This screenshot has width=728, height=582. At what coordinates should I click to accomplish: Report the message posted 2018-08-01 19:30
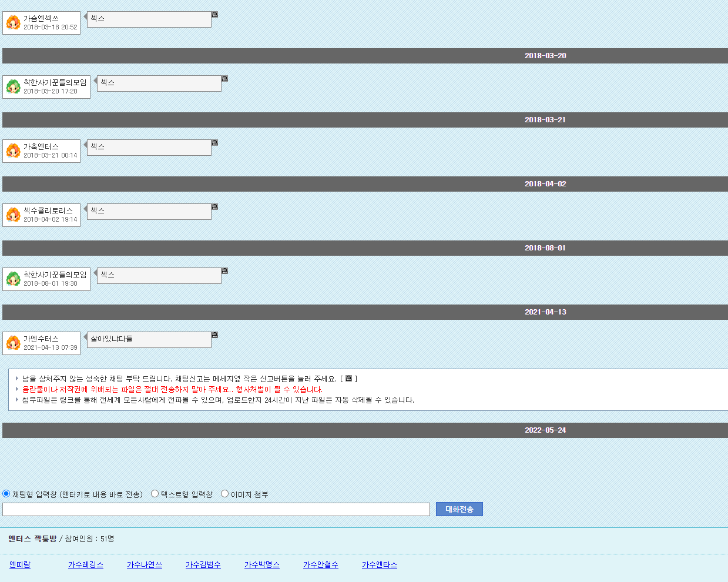(x=224, y=270)
